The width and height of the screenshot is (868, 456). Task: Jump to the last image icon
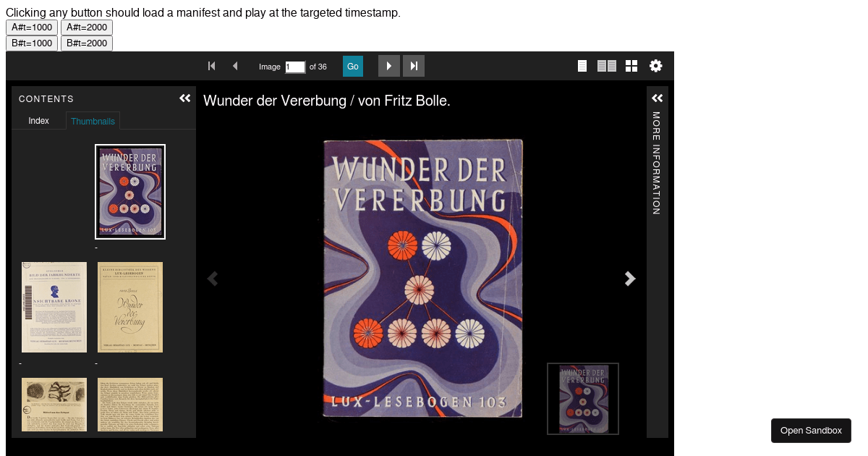[x=414, y=66]
